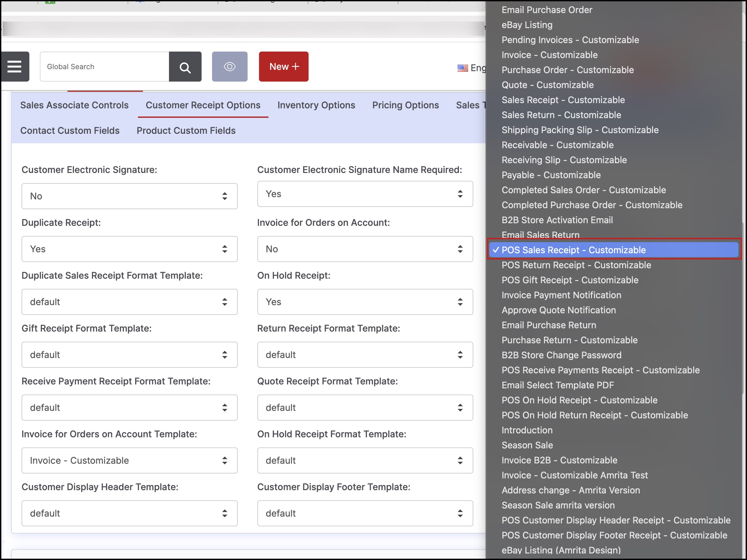Switch to Sales Associate Controls tab
747x560 pixels.
pyautogui.click(x=74, y=105)
